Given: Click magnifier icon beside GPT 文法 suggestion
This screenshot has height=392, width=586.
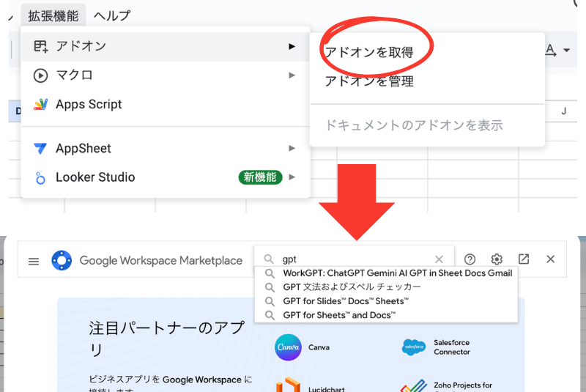Looking at the screenshot, I should click(270, 287).
